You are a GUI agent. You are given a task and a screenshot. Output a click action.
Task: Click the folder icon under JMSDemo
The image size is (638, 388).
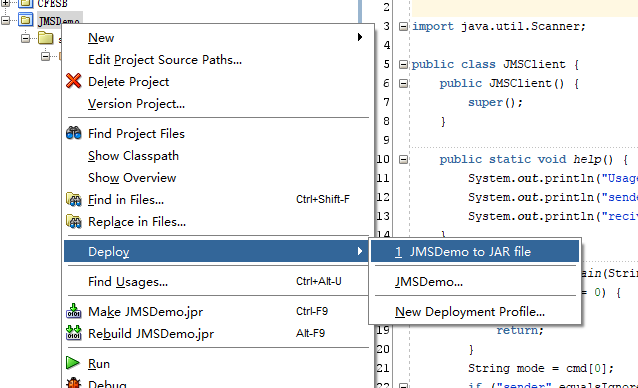46,38
